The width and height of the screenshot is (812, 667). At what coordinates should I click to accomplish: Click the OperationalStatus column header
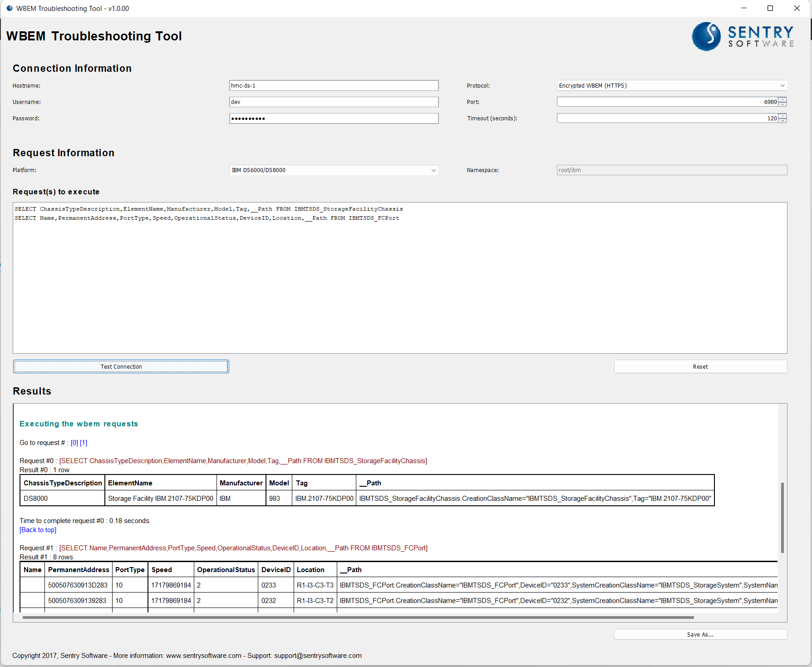tap(226, 570)
